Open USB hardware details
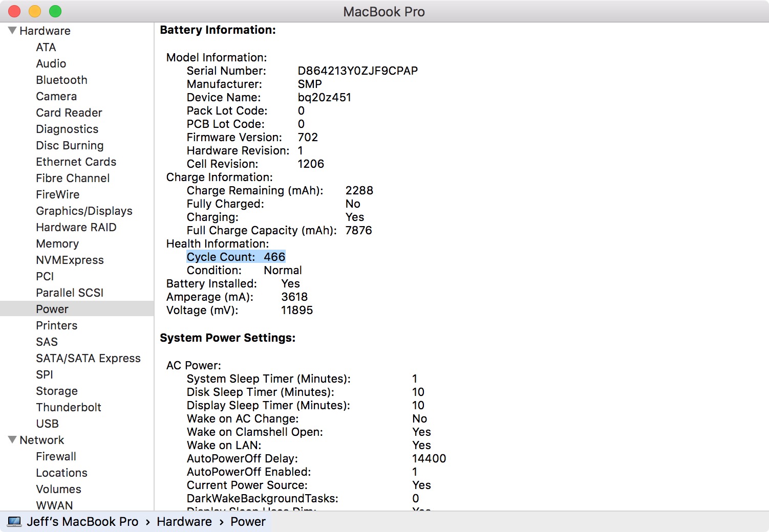The height and width of the screenshot is (532, 769). click(x=47, y=424)
